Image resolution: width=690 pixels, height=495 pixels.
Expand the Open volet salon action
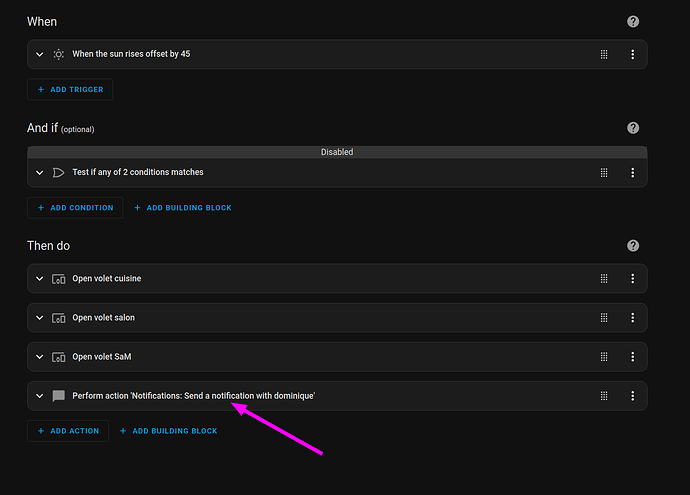[40, 318]
